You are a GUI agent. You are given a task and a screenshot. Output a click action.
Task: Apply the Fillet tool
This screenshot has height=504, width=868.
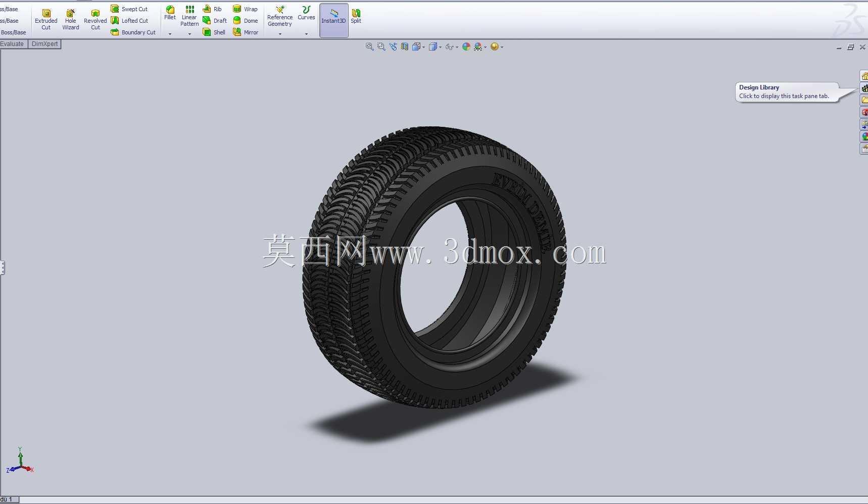(170, 13)
